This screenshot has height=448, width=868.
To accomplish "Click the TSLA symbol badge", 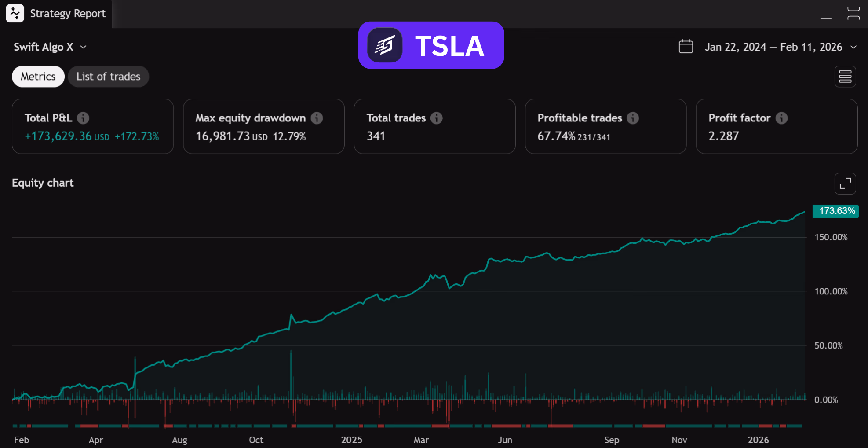I will tap(431, 45).
